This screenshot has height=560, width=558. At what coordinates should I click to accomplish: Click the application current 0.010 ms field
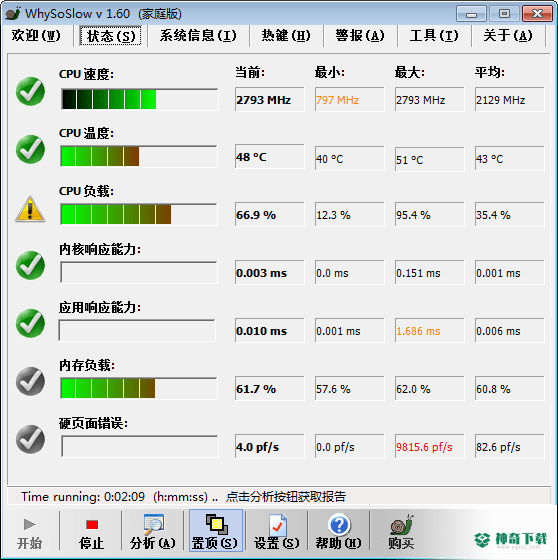(270, 331)
